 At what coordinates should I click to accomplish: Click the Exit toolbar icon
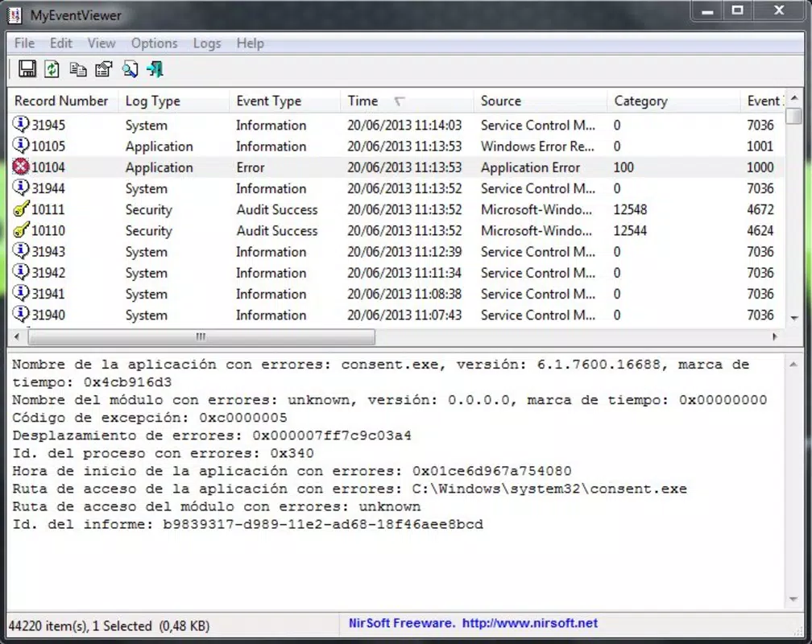(x=155, y=69)
